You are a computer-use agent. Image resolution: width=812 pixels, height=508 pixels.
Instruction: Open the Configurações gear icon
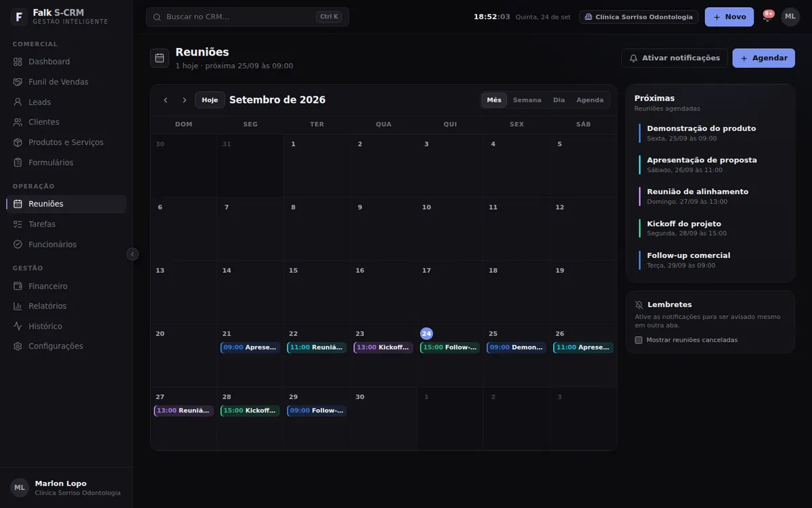point(18,346)
